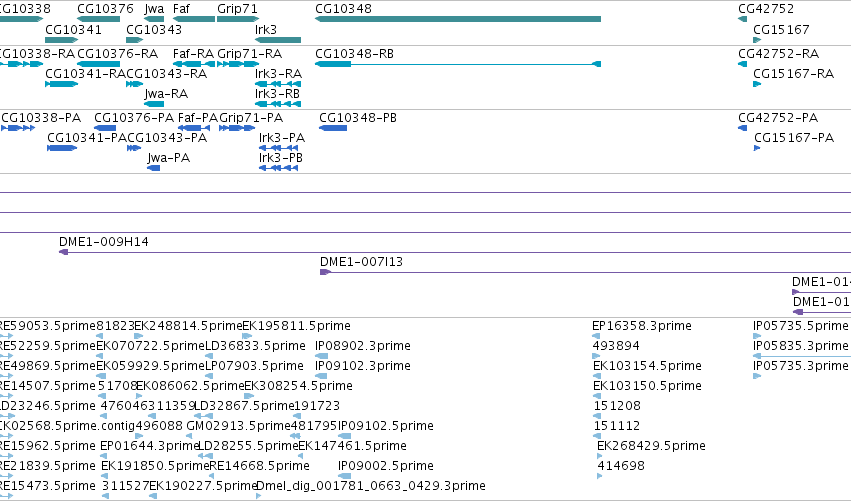Open the CG10343-RA transcript label
This screenshot has height=501, width=851.
(167, 74)
